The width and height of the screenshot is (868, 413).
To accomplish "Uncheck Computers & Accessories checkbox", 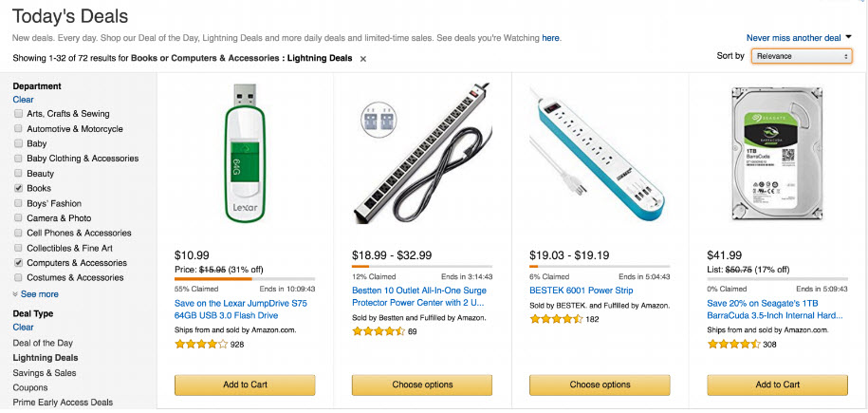I will (x=19, y=263).
